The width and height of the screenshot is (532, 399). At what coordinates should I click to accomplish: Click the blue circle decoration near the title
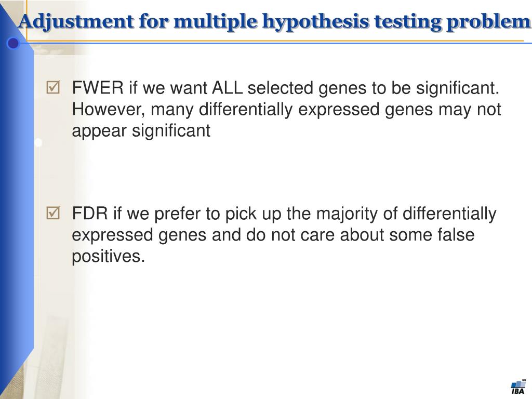[x=13, y=44]
